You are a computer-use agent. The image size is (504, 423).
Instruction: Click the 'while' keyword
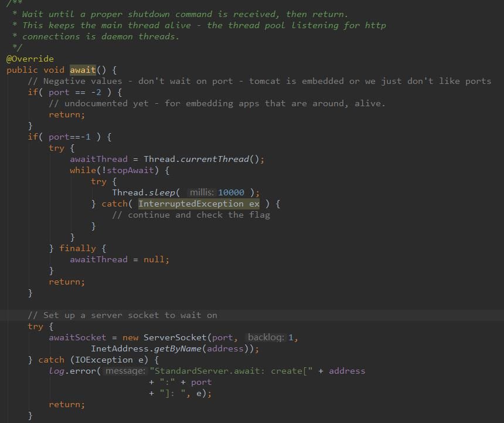83,170
